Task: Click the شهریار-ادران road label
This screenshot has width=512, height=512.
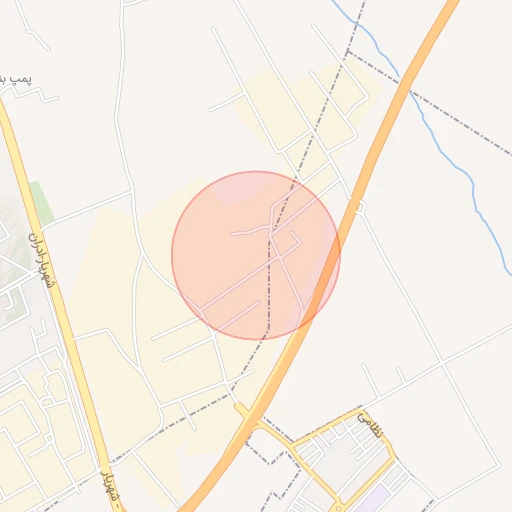Action: (x=41, y=260)
